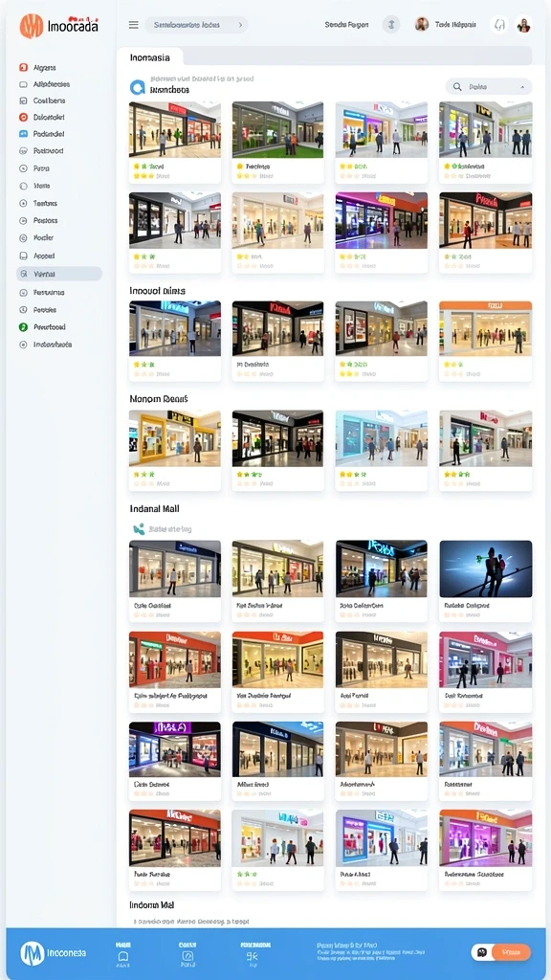This screenshot has height=980, width=551.
Task: Expand the search filter dropdown arrow
Action: pos(523,87)
